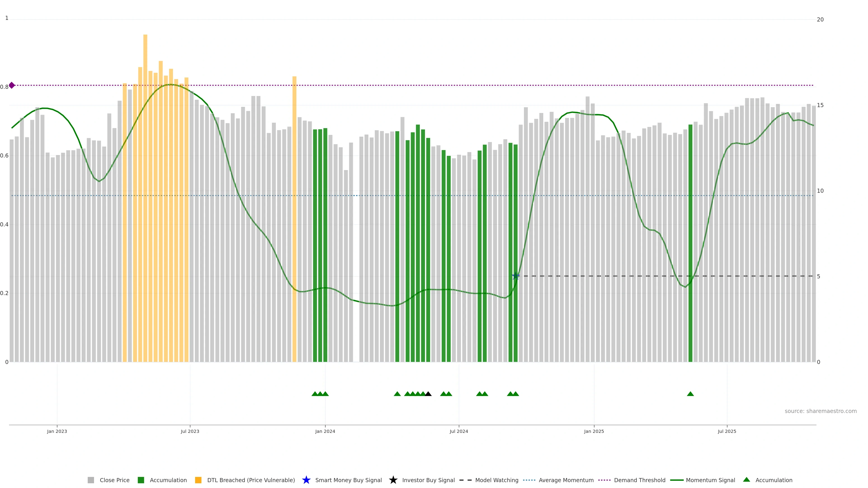Click the lone green triangle near Jul 2025
868x488 pixels.
[690, 394]
